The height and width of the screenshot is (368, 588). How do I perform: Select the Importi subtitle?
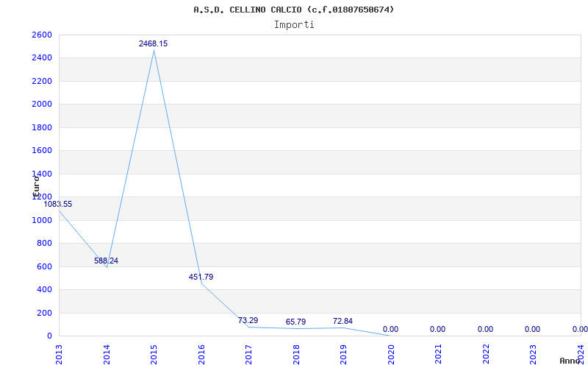coord(294,25)
